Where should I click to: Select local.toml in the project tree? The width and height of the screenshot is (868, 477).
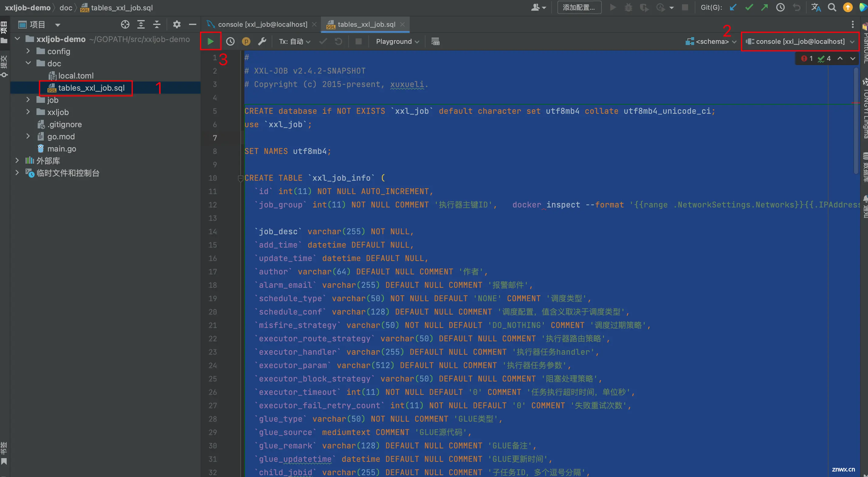[76, 75]
